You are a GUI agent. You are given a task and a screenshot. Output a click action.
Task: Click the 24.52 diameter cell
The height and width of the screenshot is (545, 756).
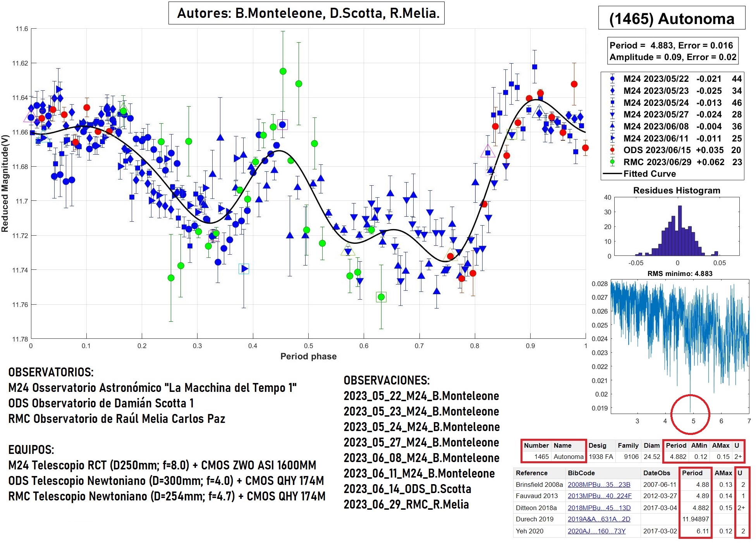(x=652, y=457)
